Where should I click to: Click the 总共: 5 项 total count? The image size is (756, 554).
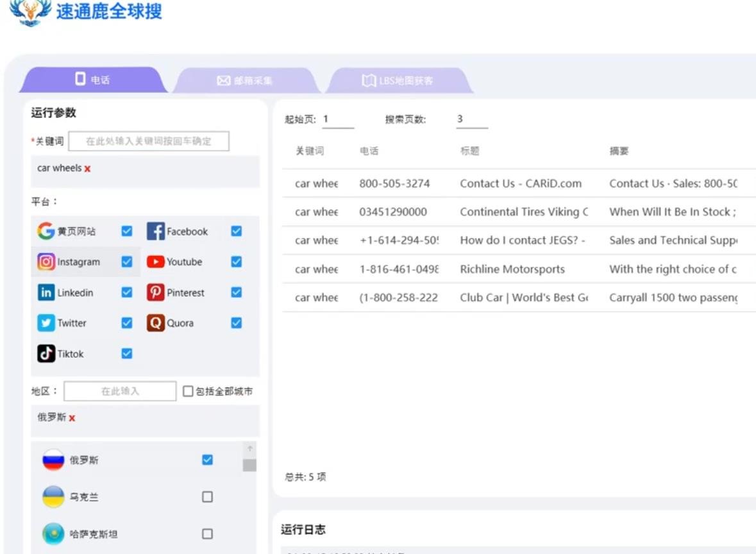(x=305, y=477)
